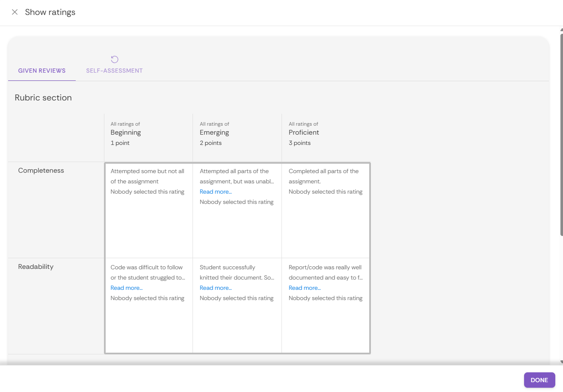Expand Read more in Readability Beginning cell
563x392 pixels.
coord(127,288)
